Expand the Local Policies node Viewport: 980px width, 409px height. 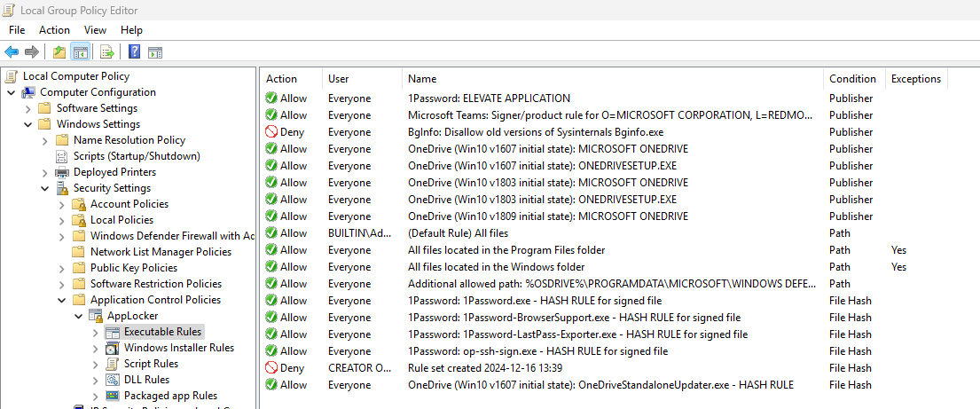pos(62,220)
